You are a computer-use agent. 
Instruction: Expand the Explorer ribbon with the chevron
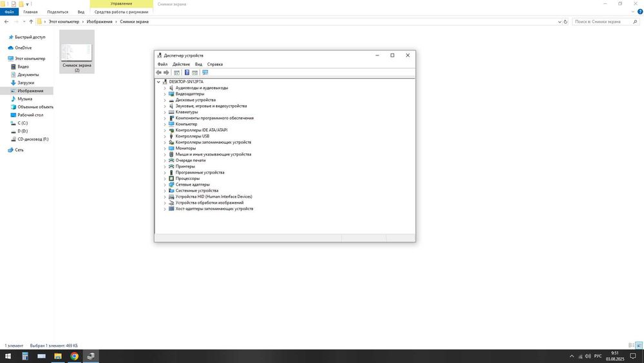(x=633, y=12)
